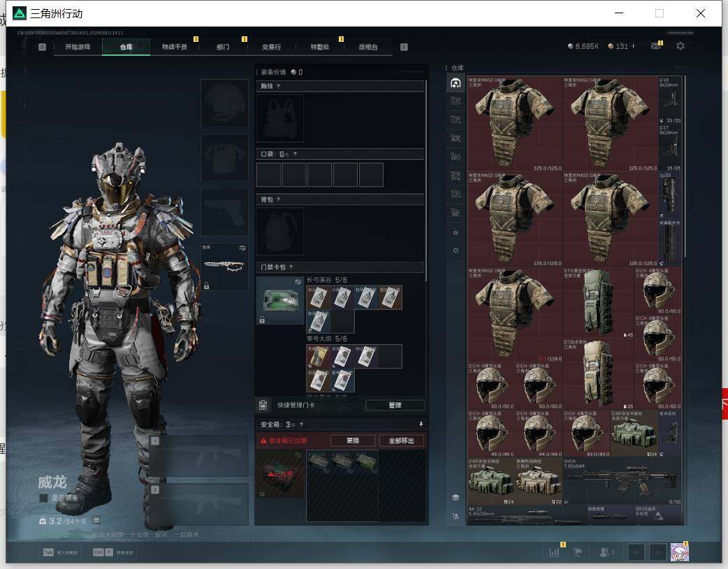Click the loadout panel vertical scrollbar
Viewport: 728px width, 569px height.
pos(426,181)
